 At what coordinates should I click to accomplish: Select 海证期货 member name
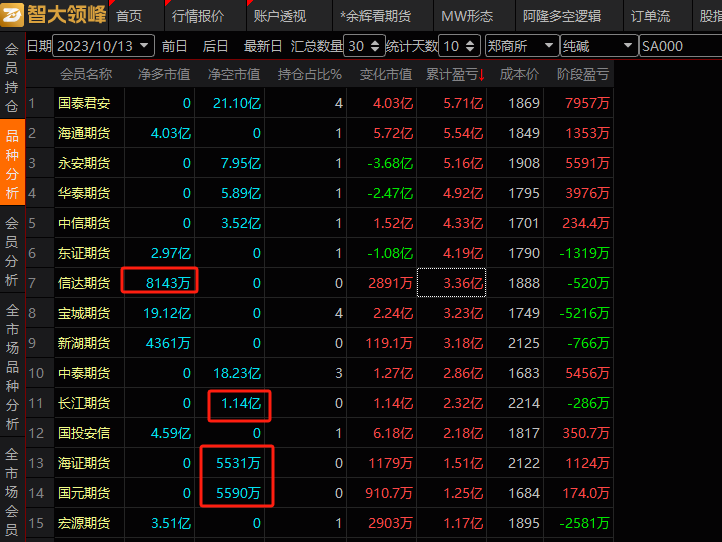84,463
